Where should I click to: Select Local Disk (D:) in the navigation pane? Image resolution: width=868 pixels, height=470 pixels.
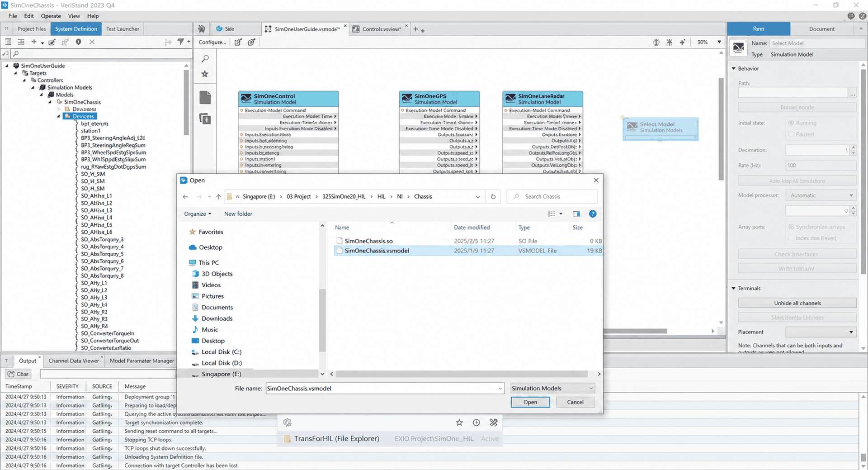[x=222, y=363]
